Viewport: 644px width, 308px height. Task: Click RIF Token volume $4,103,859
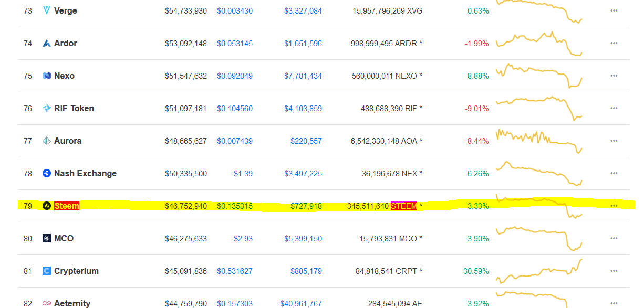pyautogui.click(x=303, y=108)
